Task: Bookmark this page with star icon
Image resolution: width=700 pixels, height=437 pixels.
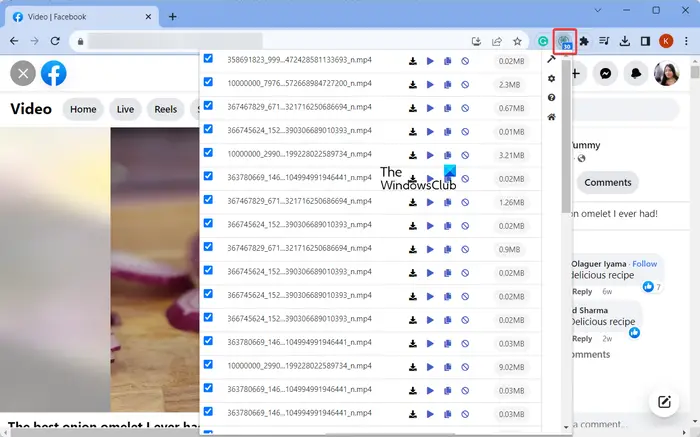Action: (x=517, y=42)
